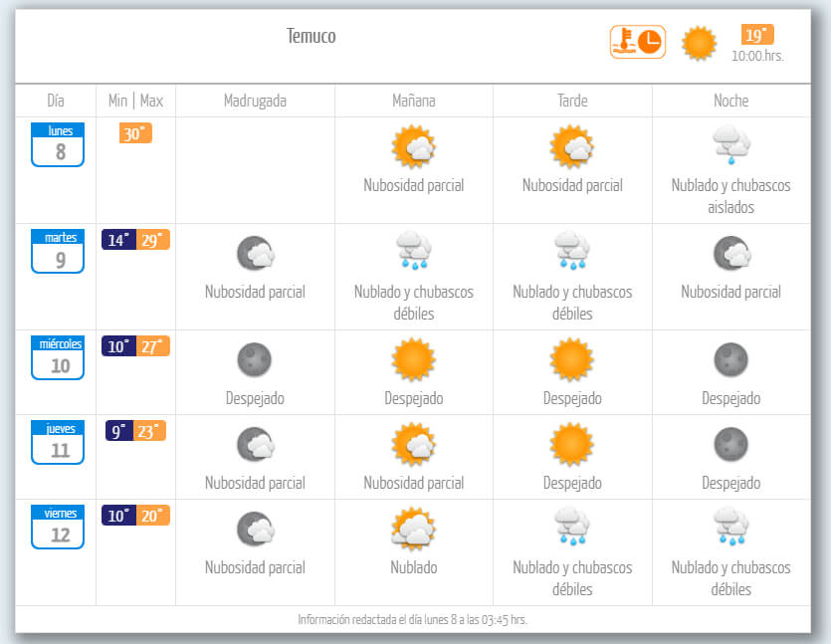Click Wednesday night clear moon icon
This screenshot has height=644, width=831.
(x=730, y=359)
